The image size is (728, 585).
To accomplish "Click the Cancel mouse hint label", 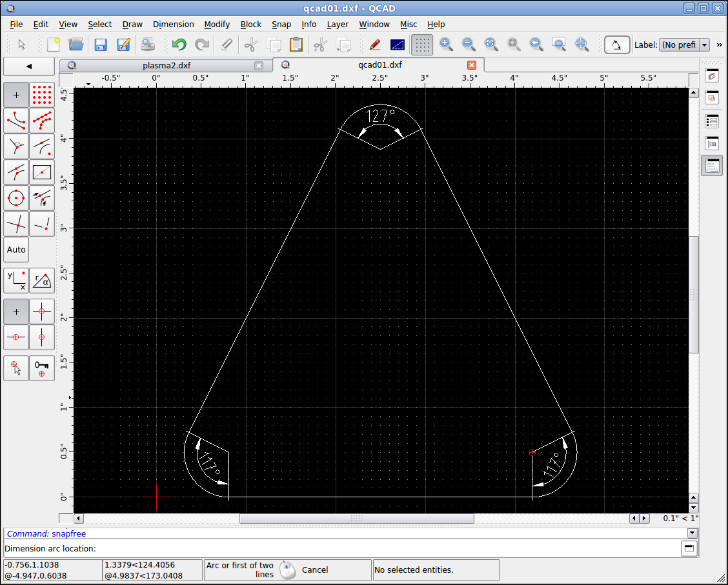I will pyautogui.click(x=315, y=570).
